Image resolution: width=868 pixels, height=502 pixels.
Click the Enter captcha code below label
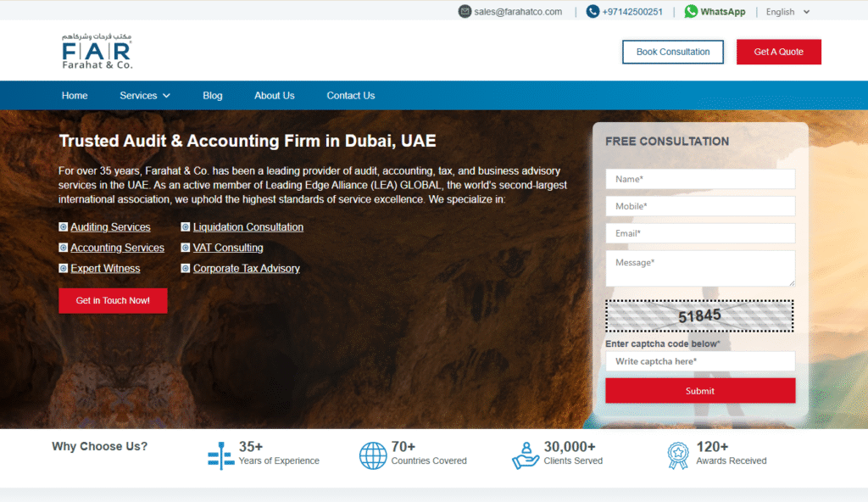tap(663, 343)
